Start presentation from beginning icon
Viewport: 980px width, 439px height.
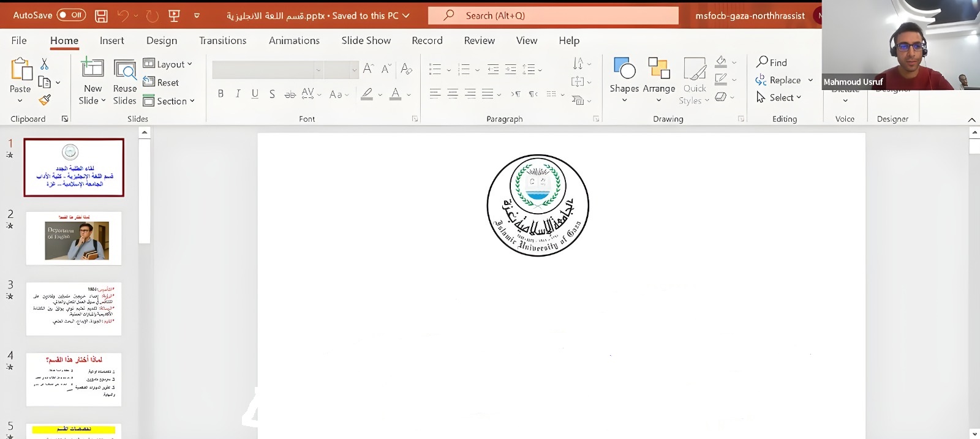[x=174, y=16]
